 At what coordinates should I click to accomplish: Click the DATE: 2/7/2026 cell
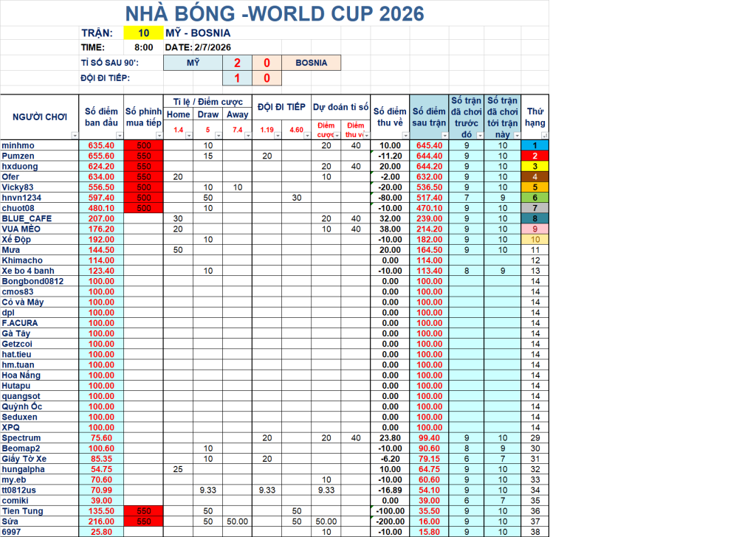198,47
